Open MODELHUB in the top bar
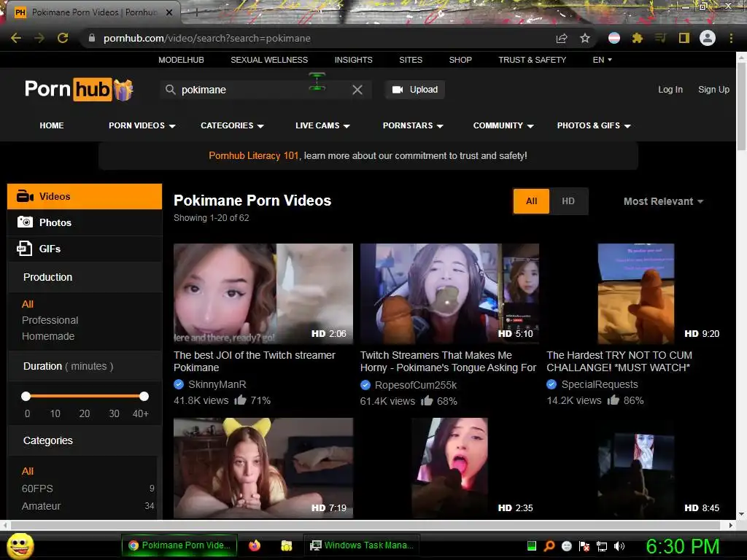 tap(181, 60)
